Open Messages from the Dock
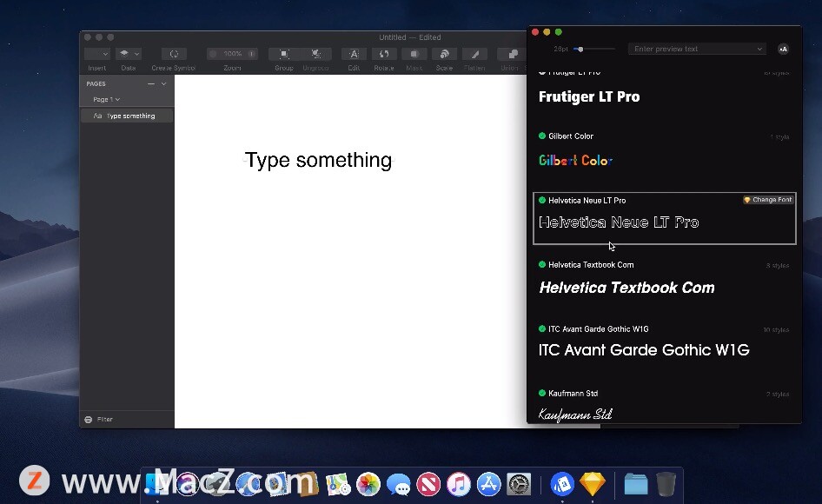 (x=399, y=483)
